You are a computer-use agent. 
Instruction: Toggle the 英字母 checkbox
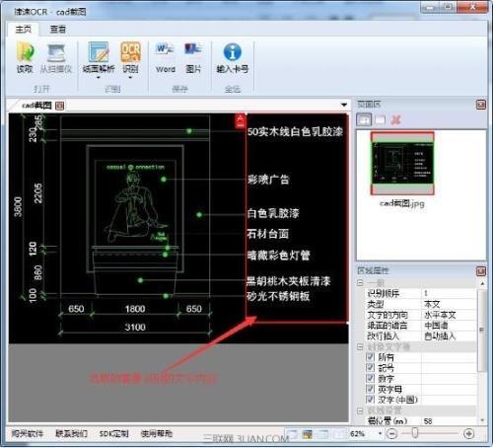[371, 389]
